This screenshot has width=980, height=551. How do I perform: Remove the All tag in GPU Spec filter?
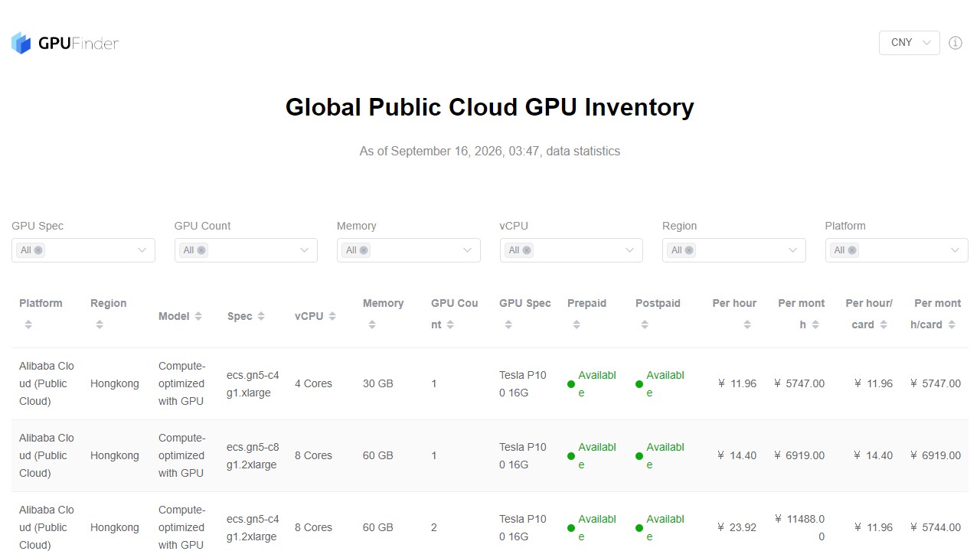38,250
